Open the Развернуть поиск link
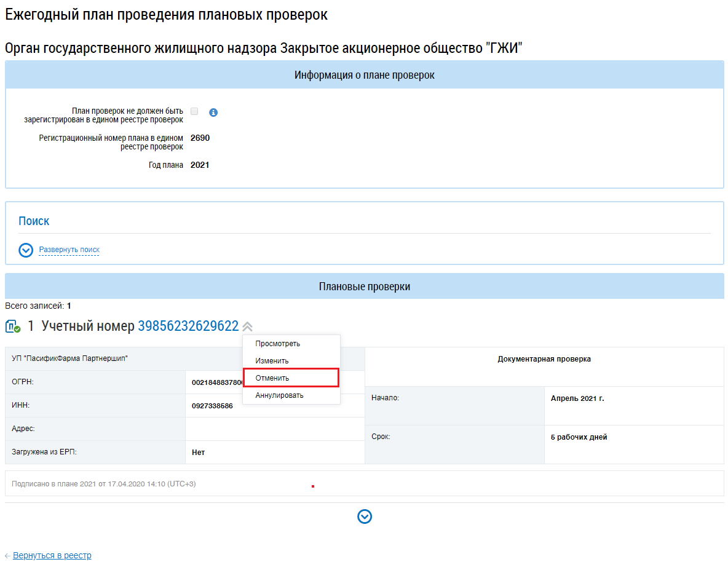This screenshot has width=728, height=578. tap(69, 250)
